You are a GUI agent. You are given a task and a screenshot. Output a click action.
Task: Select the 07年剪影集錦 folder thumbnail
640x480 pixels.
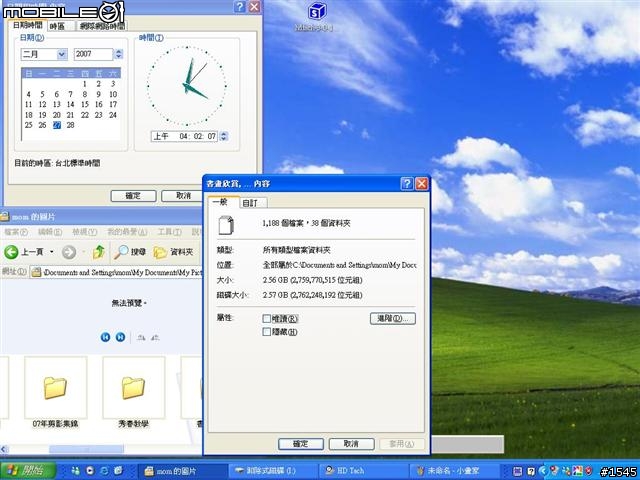pos(55,387)
